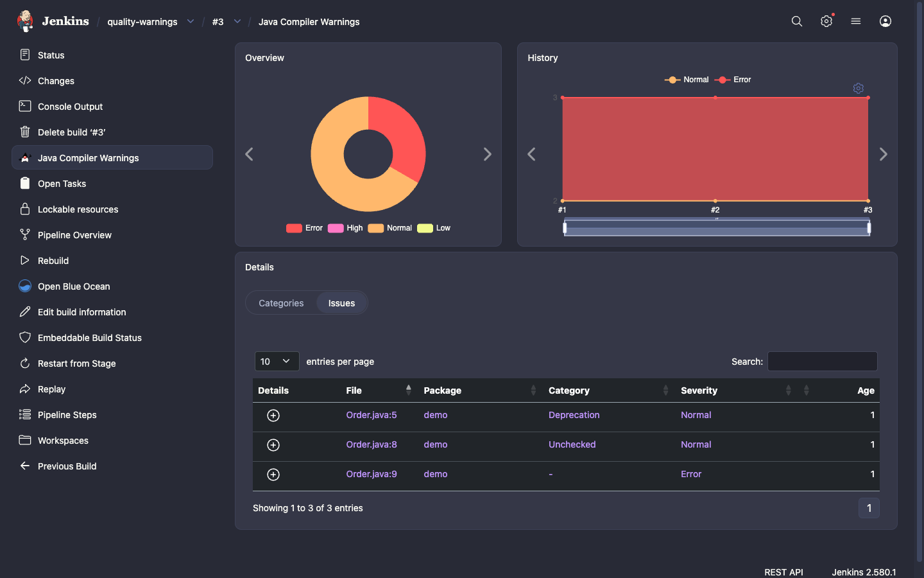Go to Changes in the sidebar
924x578 pixels.
coord(112,81)
